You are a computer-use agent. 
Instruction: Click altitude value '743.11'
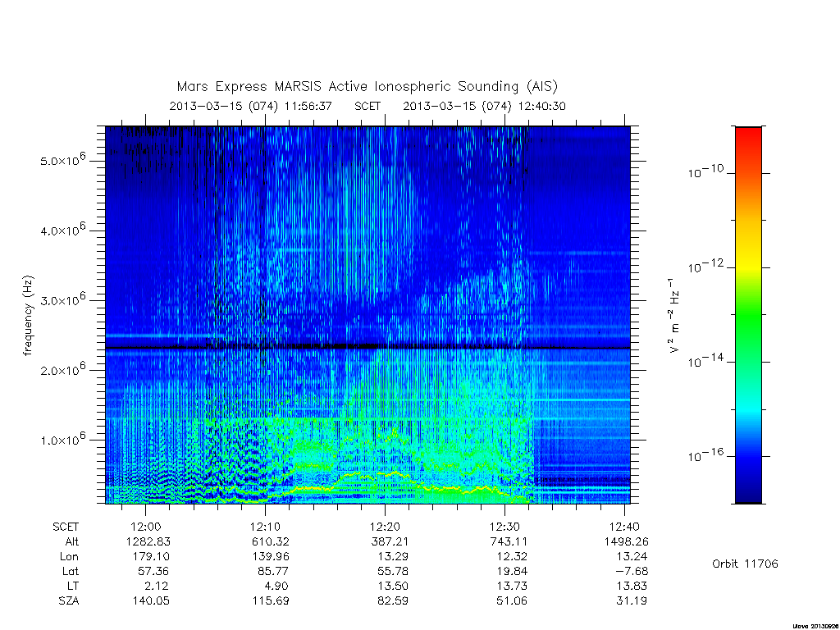coord(509,541)
